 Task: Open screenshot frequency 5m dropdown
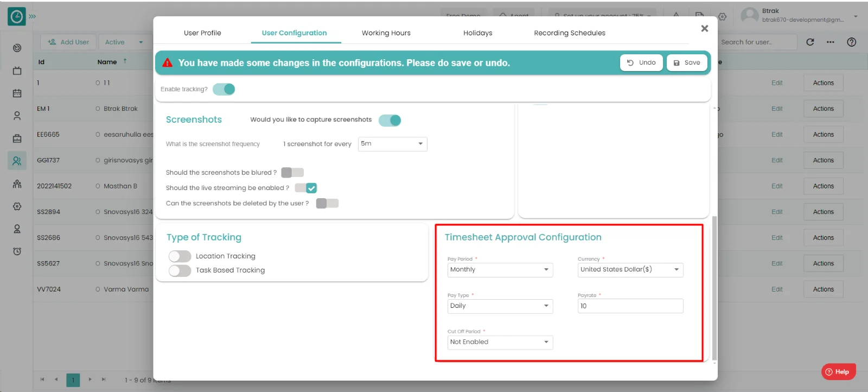pyautogui.click(x=392, y=144)
